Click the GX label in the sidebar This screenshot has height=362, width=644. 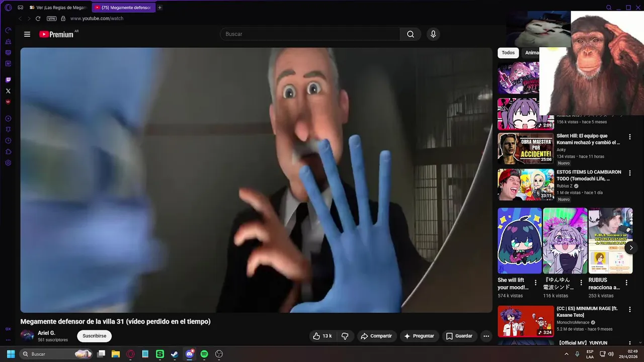click(8, 329)
